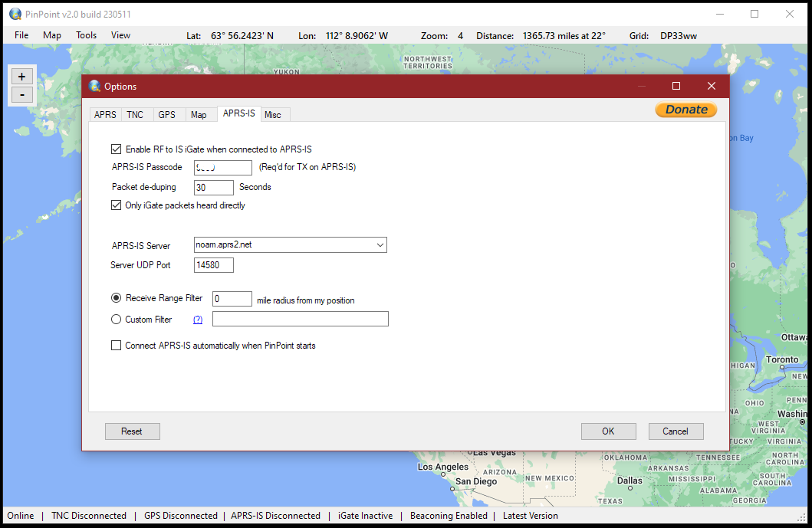Click the Server UDP Port input field
The height and width of the screenshot is (528, 812).
click(x=213, y=264)
